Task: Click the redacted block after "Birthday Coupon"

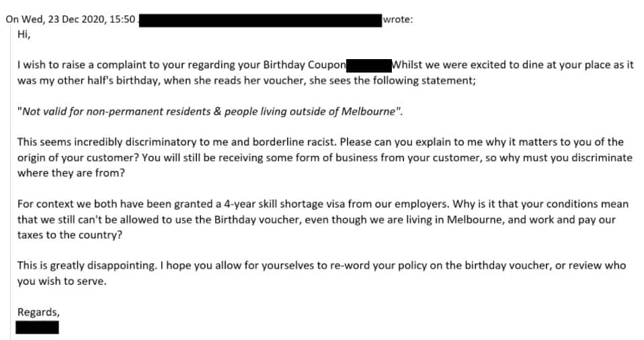Action: (x=368, y=65)
